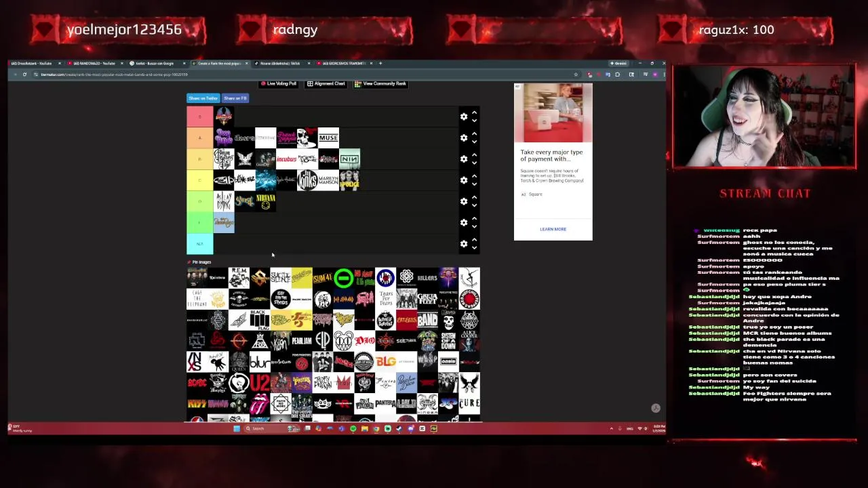Viewport: 868px width, 488px height.
Task: Pick the Pearl Jam logo from the pool
Action: tap(302, 341)
